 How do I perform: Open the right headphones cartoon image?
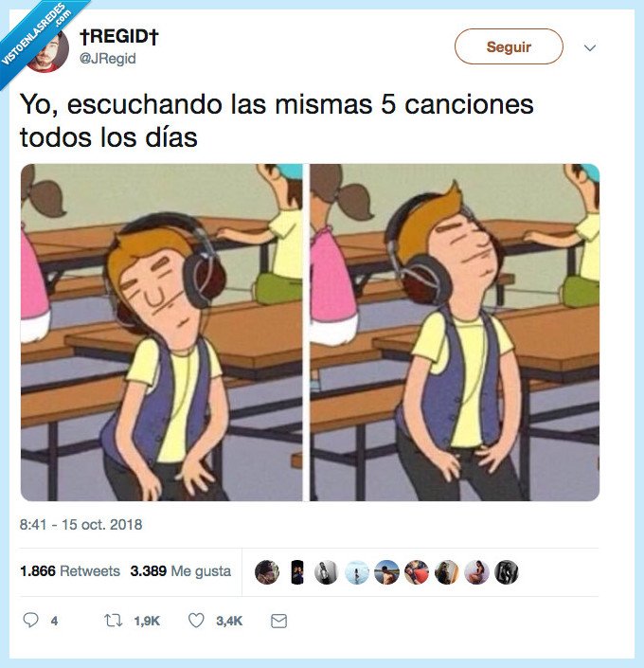(455, 333)
